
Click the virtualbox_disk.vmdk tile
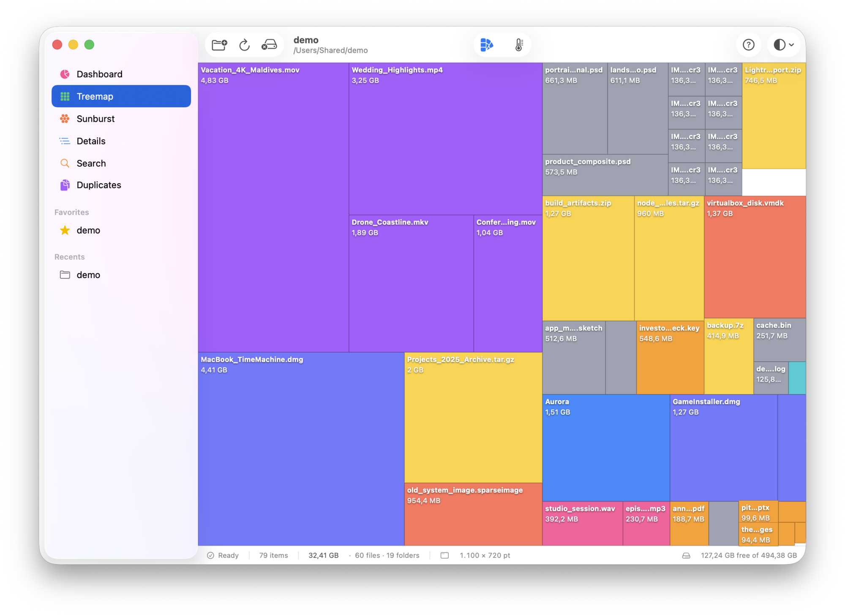[x=755, y=257]
